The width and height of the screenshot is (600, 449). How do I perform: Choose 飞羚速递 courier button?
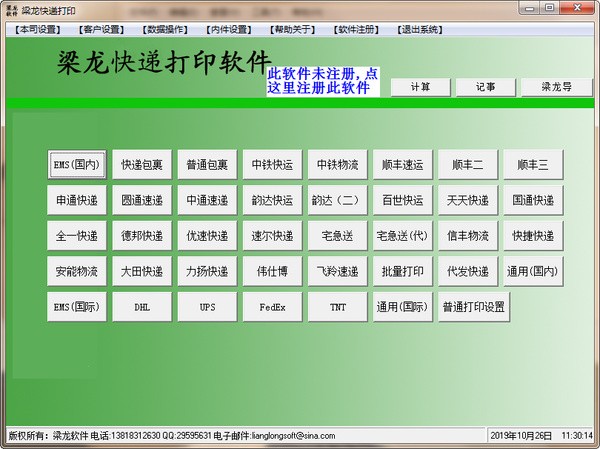click(338, 271)
